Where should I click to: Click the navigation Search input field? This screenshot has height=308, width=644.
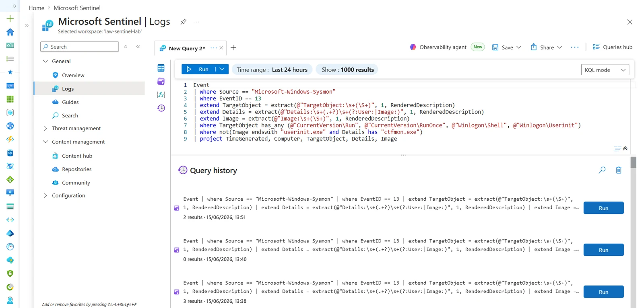(80, 47)
